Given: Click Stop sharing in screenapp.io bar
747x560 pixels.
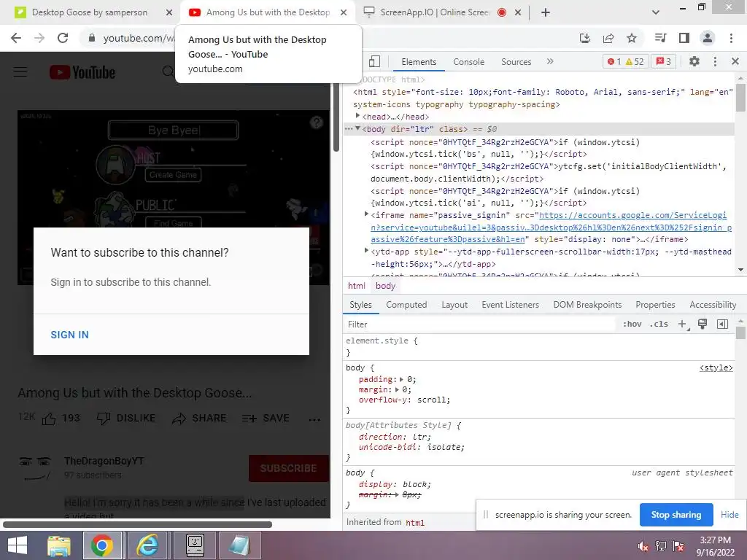Looking at the screenshot, I should point(676,515).
